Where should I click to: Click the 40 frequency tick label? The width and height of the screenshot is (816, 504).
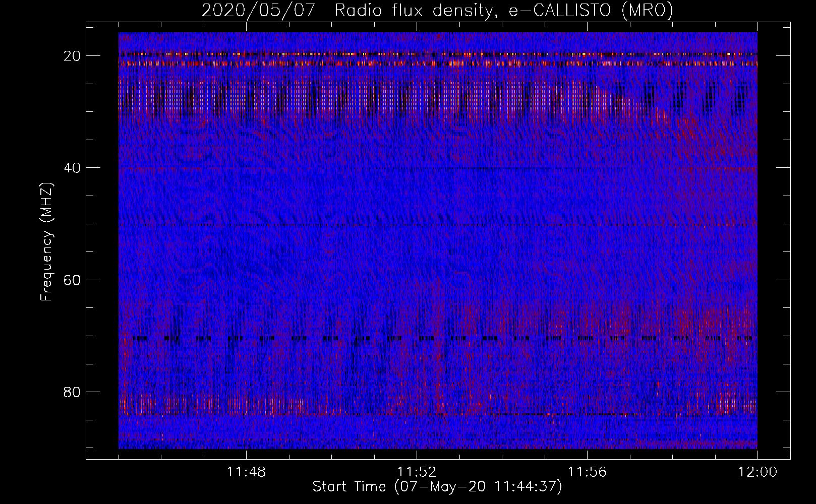pyautogui.click(x=72, y=168)
